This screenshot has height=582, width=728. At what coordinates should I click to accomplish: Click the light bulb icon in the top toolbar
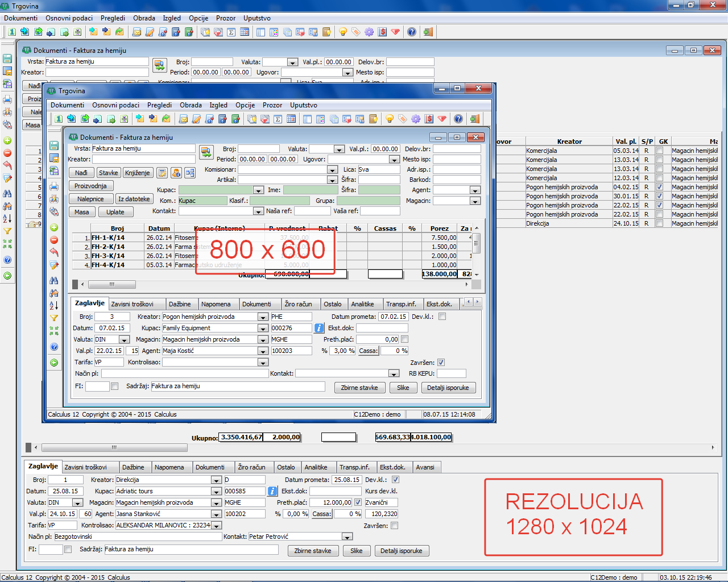click(342, 32)
